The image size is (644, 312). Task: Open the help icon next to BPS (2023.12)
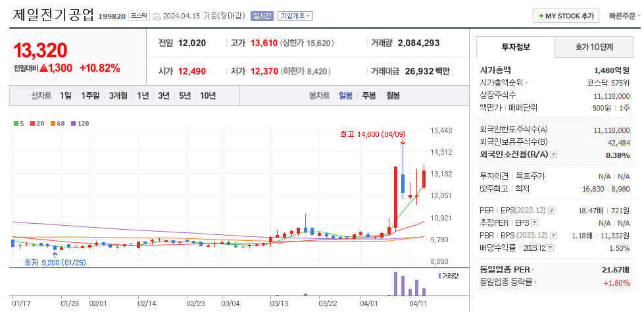[x=553, y=236]
